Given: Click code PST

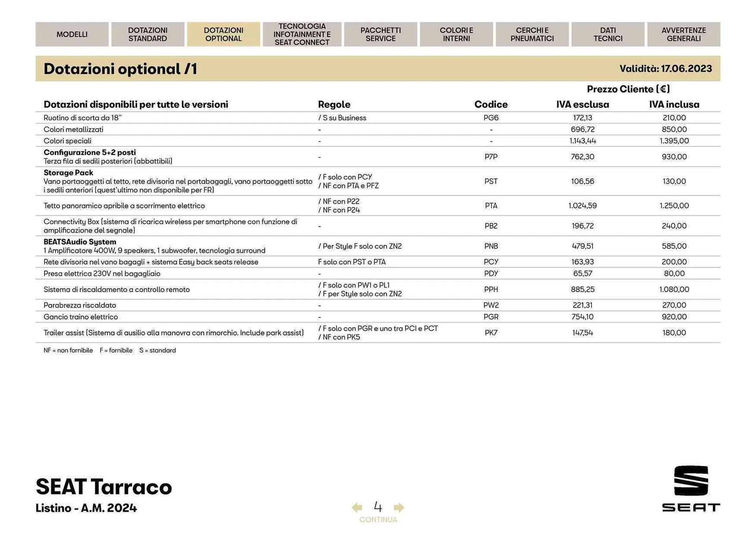Looking at the screenshot, I should pos(491,181).
